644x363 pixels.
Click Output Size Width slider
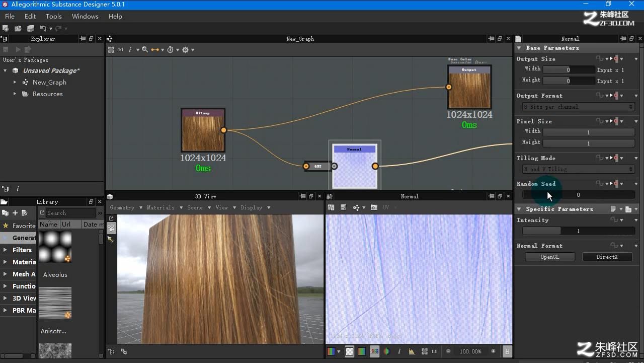point(569,70)
